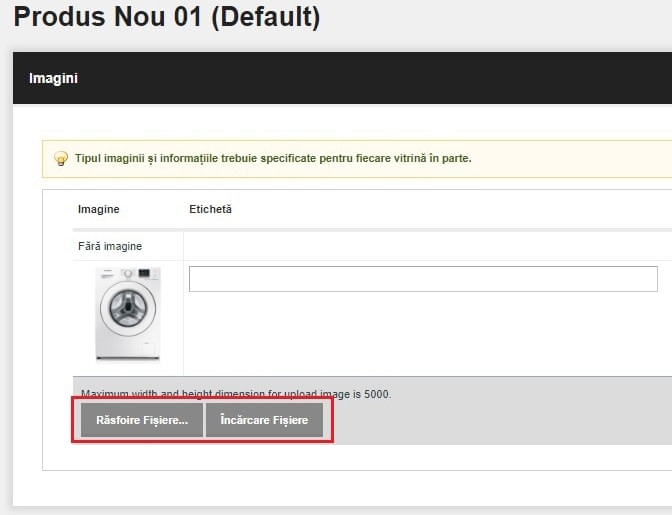Click the Etichetă column header

click(x=210, y=209)
